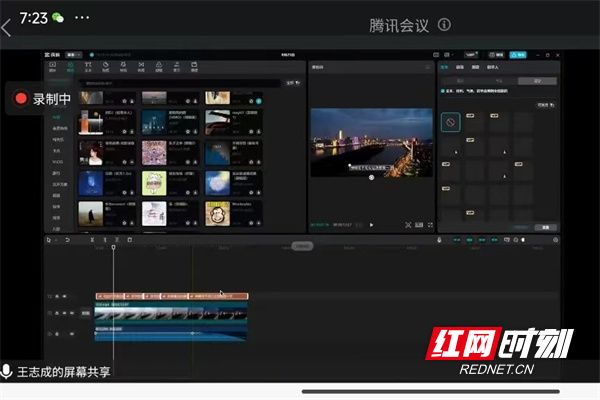600x400 pixels.
Task: Click the rotate handle below preview text box
Action: (371, 177)
